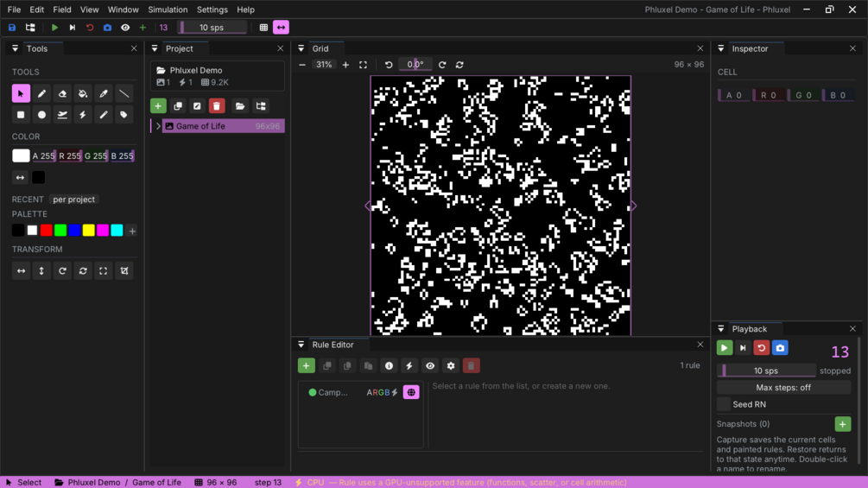868x488 pixels.
Task: Open the Field menu
Action: [62, 10]
